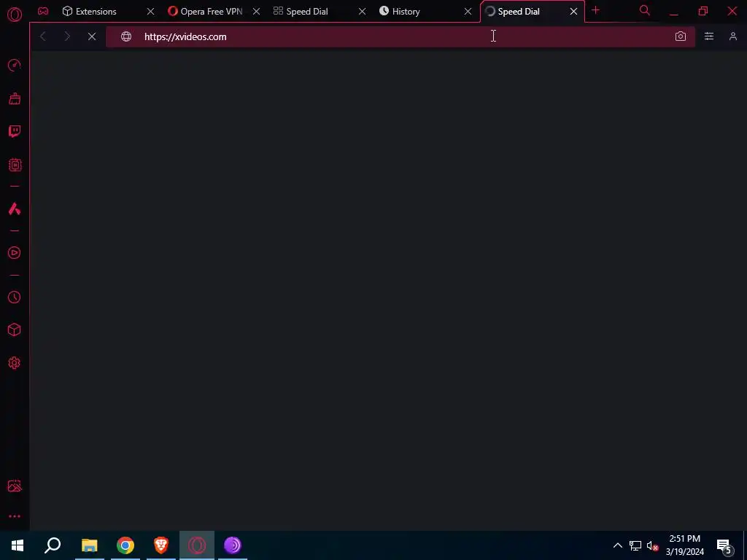Switch to the Extensions tab
Viewport: 747px width, 560px height.
(98, 12)
